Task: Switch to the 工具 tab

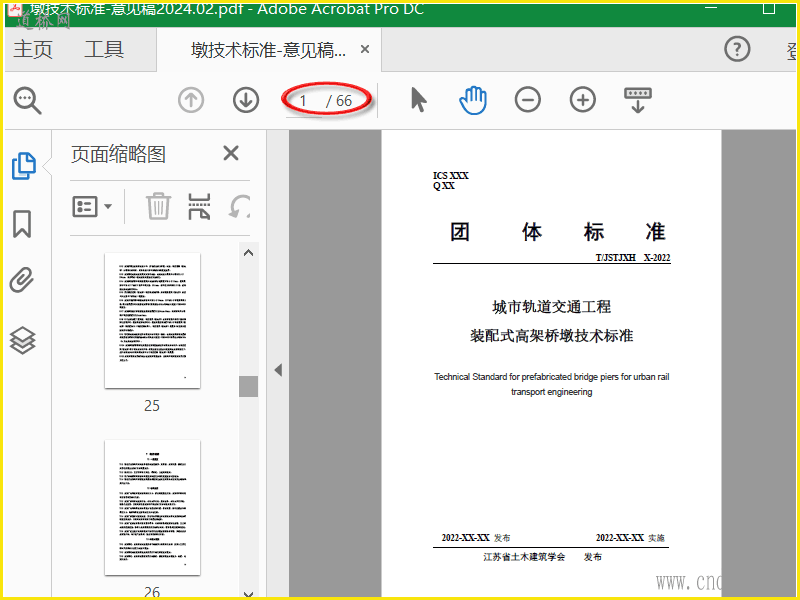Action: 104,49
